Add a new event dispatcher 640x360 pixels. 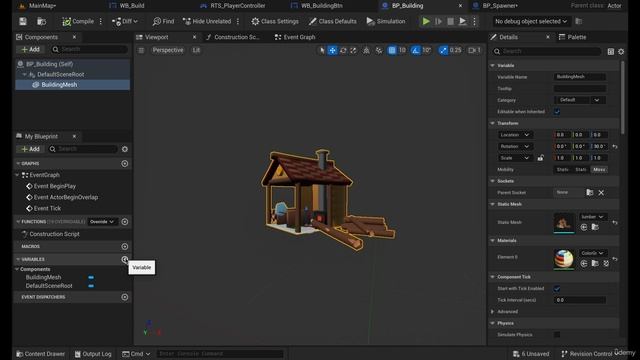point(125,297)
